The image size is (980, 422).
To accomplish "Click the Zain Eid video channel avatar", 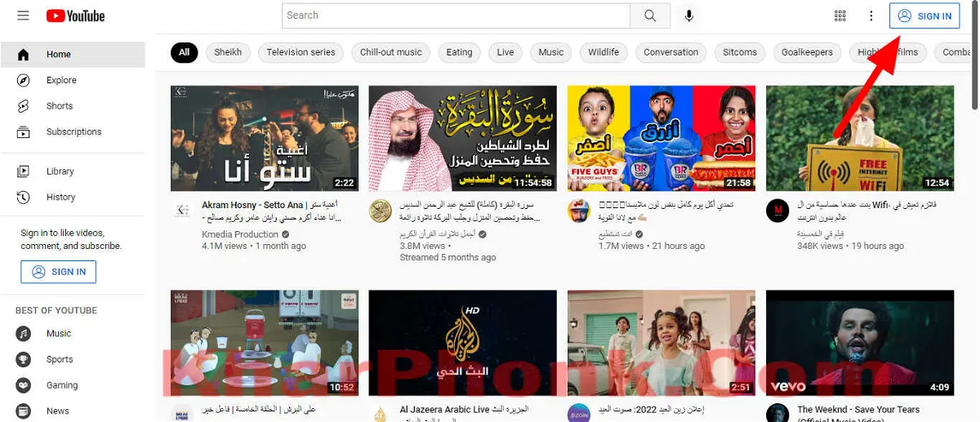I will click(x=578, y=413).
